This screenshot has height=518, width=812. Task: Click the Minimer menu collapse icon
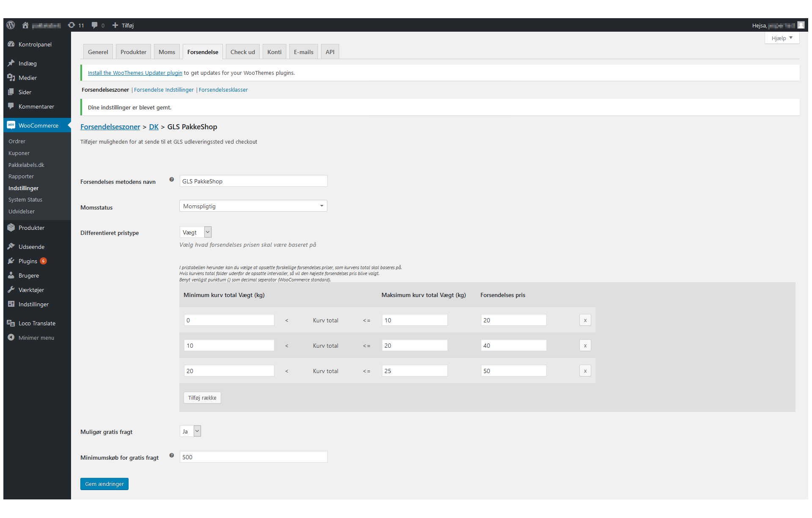[x=11, y=338]
